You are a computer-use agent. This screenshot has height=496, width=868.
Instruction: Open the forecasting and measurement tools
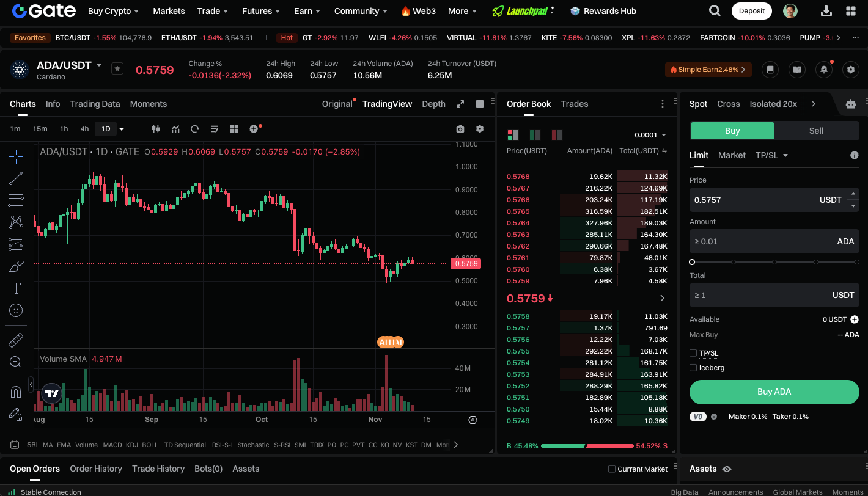tap(16, 244)
